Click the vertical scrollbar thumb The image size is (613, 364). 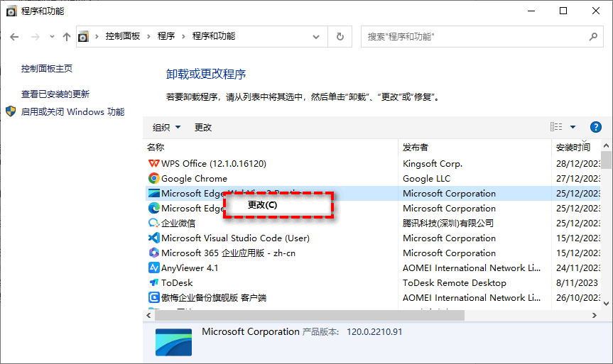[607, 160]
